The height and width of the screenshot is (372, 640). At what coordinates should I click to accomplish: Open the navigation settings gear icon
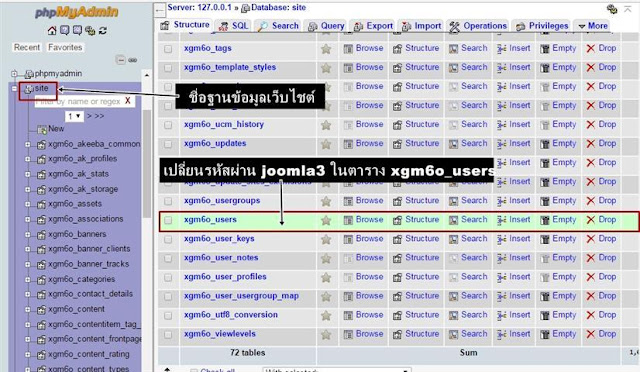tap(90, 31)
